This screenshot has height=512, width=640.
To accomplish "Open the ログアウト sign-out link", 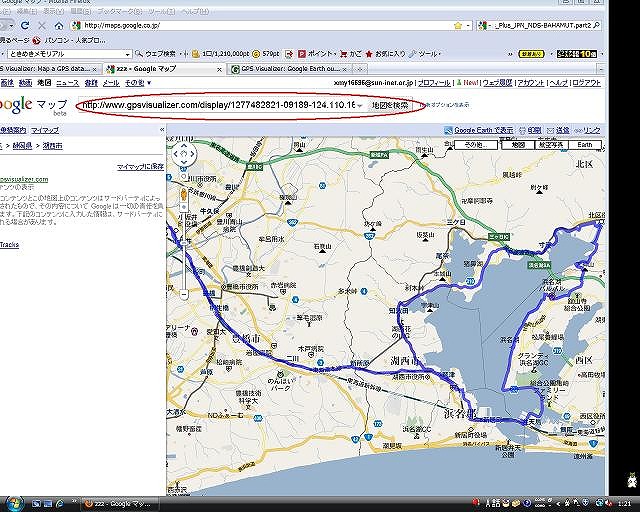I will (x=587, y=83).
